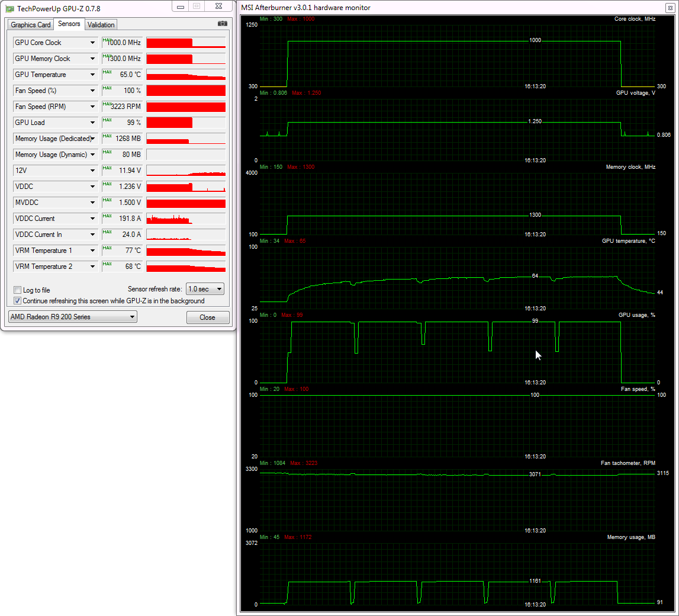
Task: Click the 3223 RPM fan speed value
Action: 122,107
